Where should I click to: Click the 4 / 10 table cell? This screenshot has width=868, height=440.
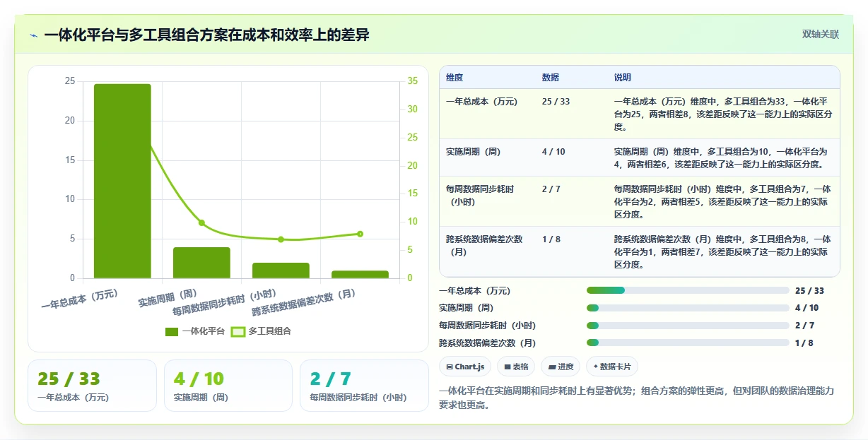click(x=553, y=152)
